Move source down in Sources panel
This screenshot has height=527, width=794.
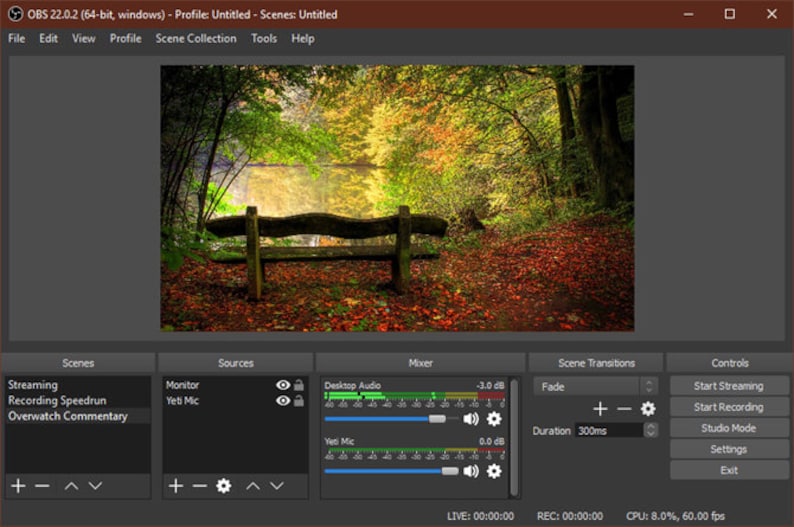tap(276, 486)
